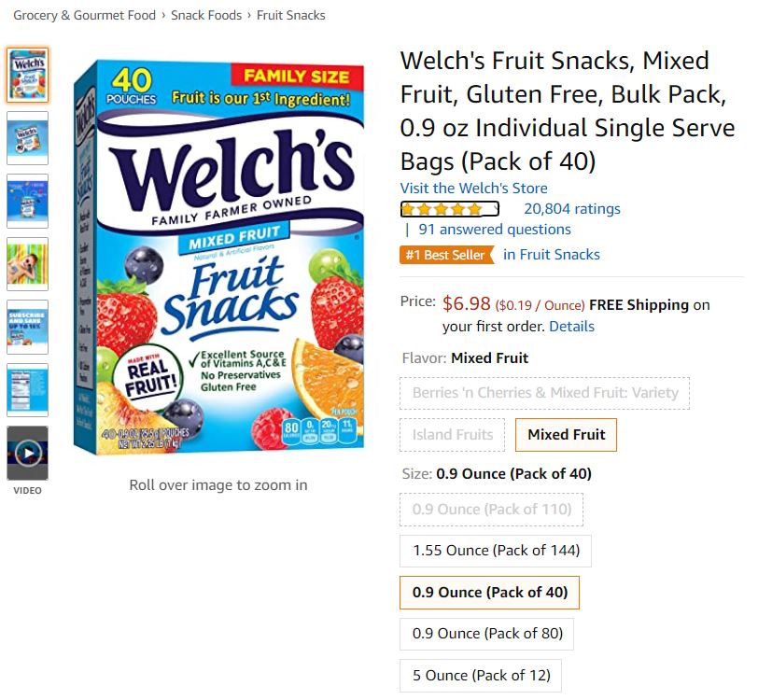Pick Berries 'n Cherries & Mixed Fruit: Variety
This screenshot has height=700, width=758.
[x=545, y=392]
